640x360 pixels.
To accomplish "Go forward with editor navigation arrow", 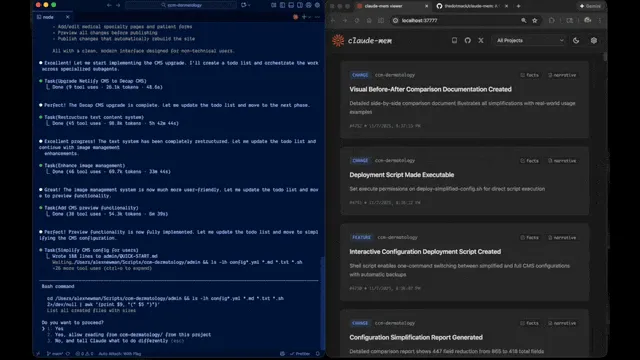I will tap(118, 5).
